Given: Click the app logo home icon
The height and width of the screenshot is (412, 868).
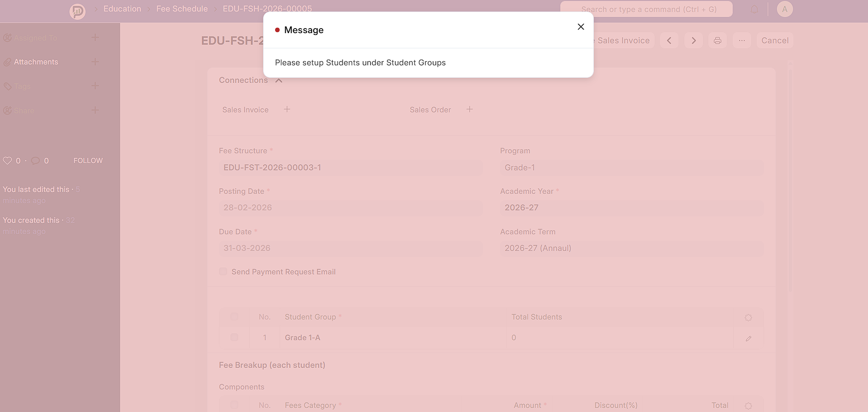Looking at the screenshot, I should coord(77,11).
